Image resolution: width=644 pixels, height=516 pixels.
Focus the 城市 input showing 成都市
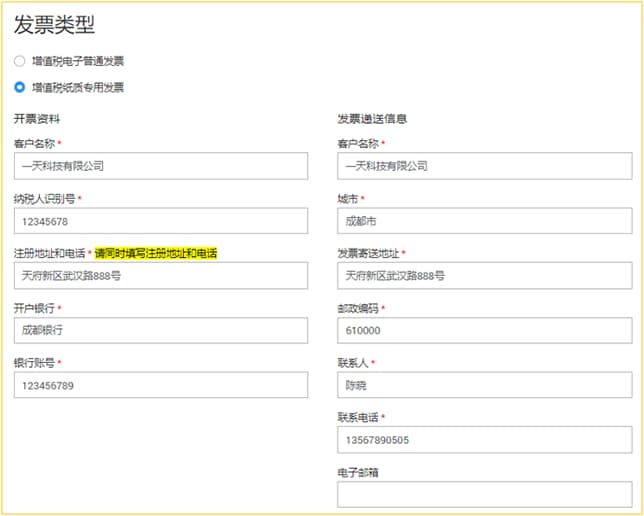click(x=484, y=221)
